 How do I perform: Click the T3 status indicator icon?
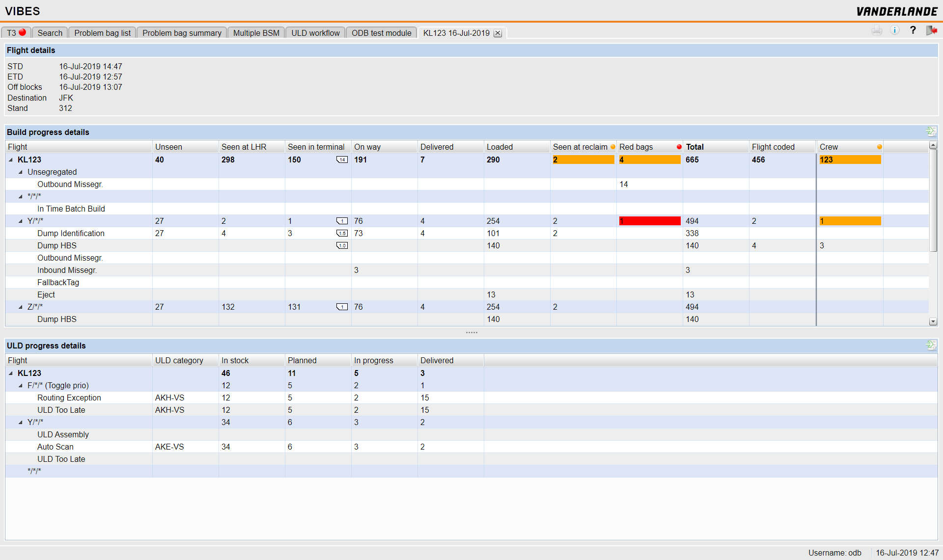[24, 33]
